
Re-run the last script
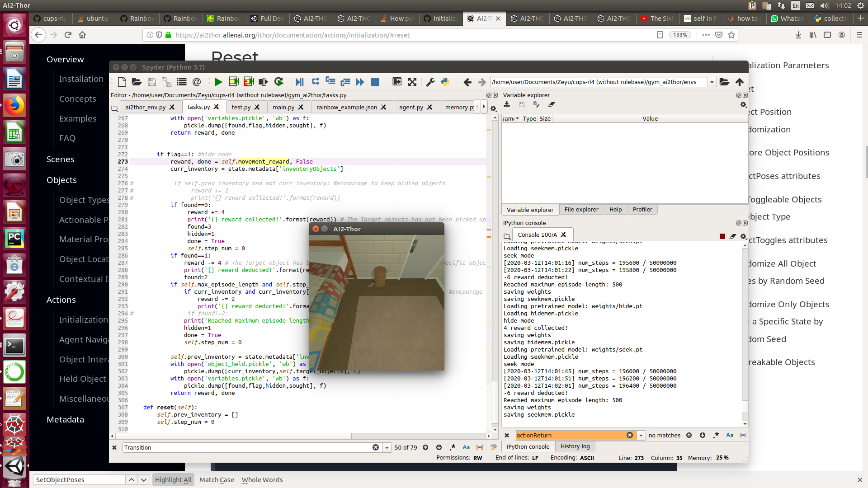click(x=279, y=82)
